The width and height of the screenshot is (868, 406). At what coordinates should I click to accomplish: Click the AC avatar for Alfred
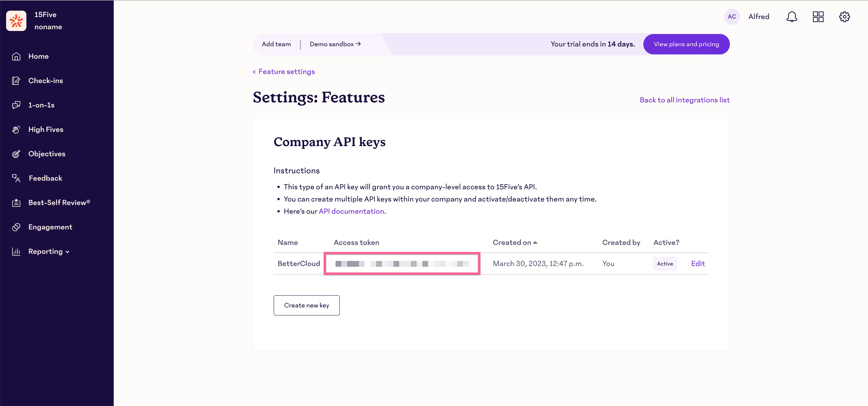point(732,17)
